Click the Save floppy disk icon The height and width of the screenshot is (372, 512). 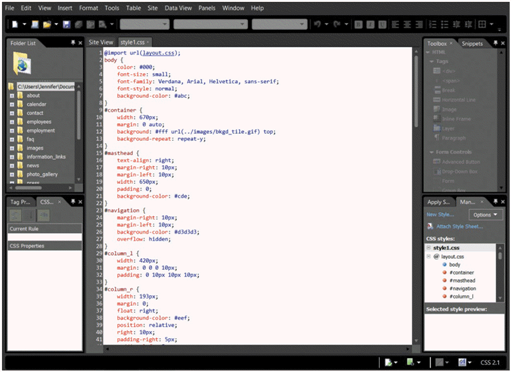67,24
